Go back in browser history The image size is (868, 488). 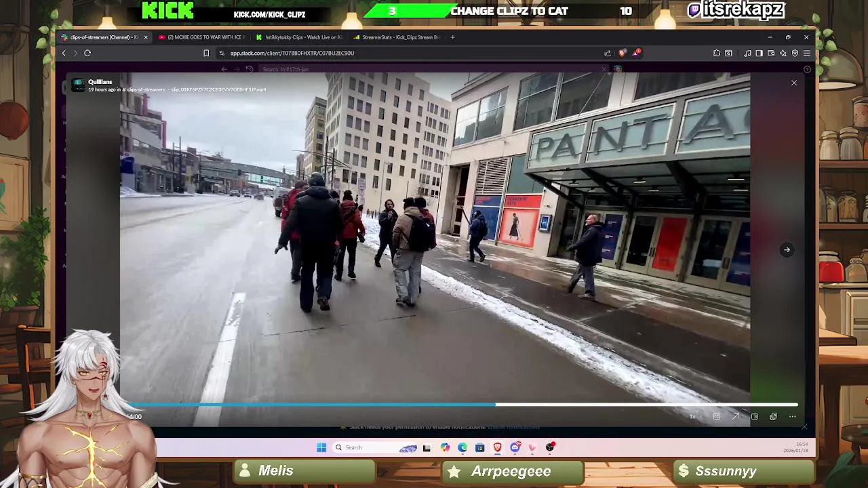coord(64,53)
